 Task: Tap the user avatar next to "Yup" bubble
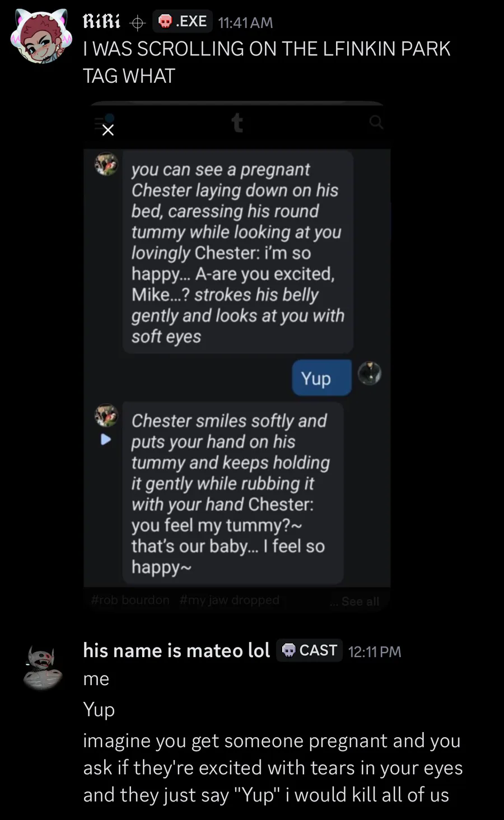pyautogui.click(x=370, y=373)
